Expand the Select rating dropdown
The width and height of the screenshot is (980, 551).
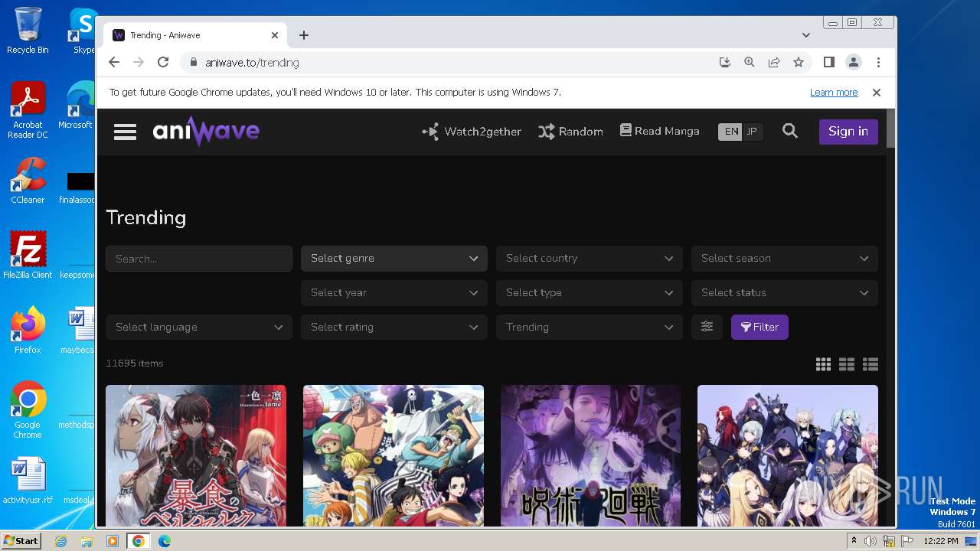click(394, 328)
